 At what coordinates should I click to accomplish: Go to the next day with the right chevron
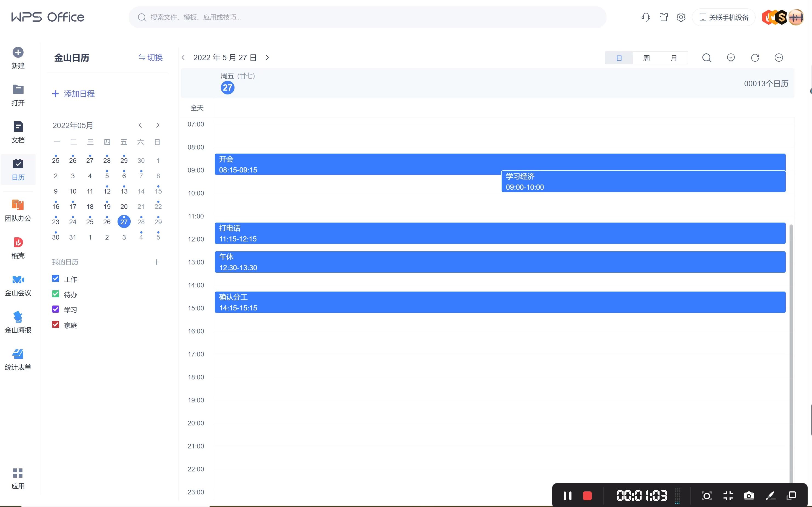click(x=267, y=58)
